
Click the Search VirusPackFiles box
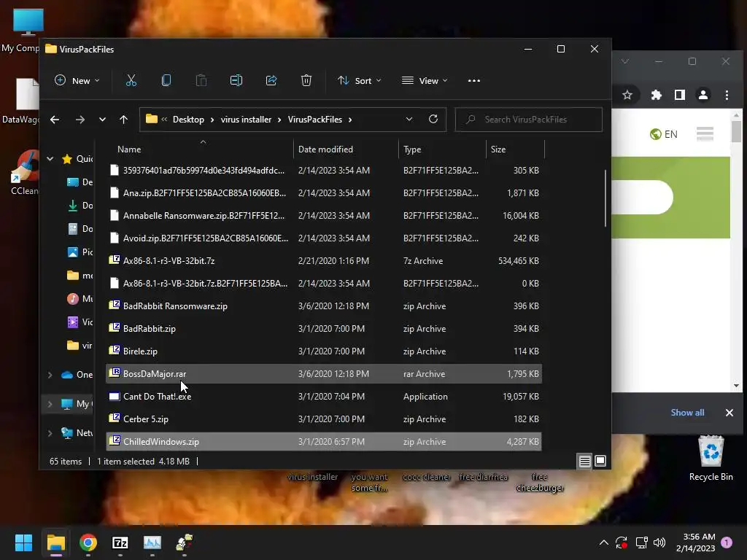(x=529, y=120)
